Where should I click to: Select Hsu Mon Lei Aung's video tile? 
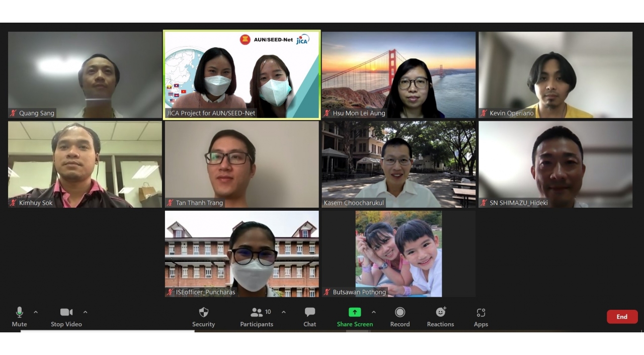click(x=399, y=75)
